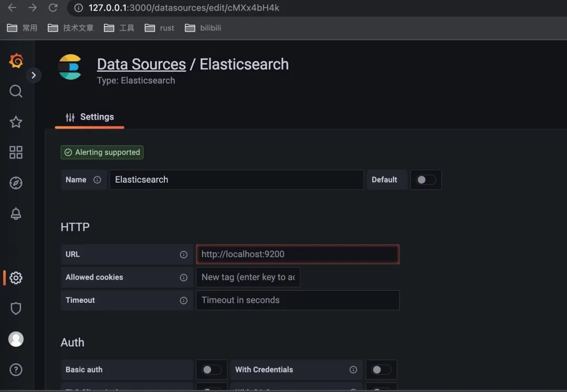
Task: Toggle the With Credentials switch
Action: [x=382, y=369]
